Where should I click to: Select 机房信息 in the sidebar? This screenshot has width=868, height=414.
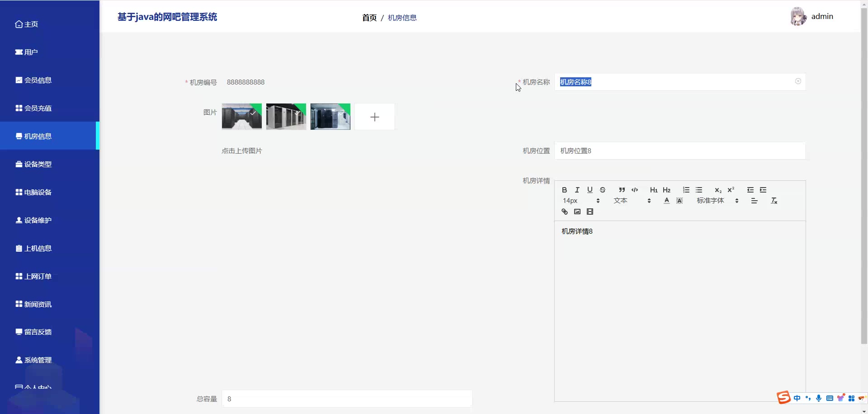click(50, 136)
